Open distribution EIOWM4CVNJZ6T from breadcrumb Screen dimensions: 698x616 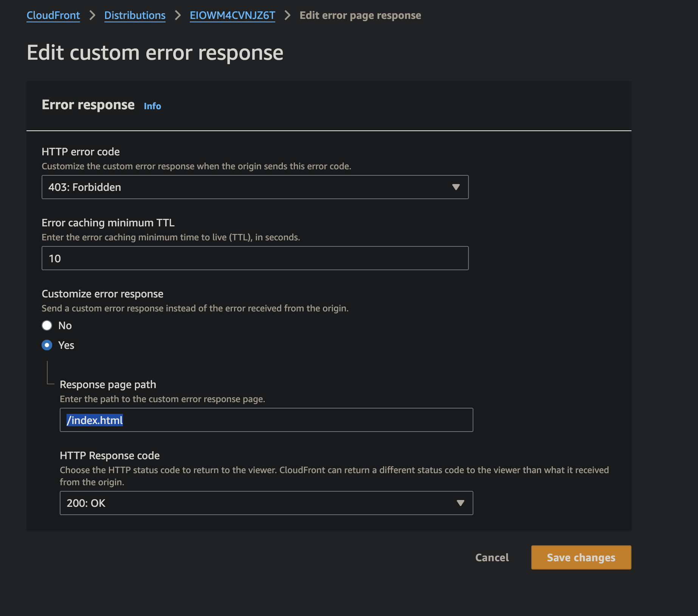click(x=232, y=15)
